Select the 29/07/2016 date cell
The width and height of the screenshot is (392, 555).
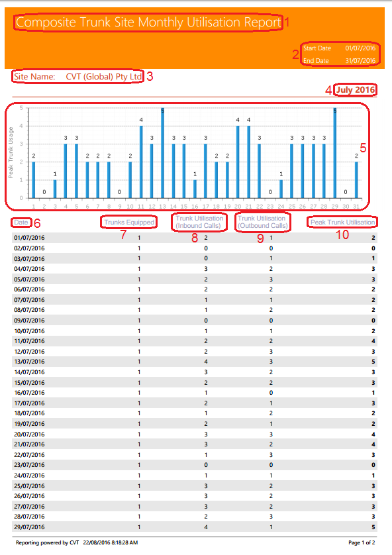click(29, 527)
